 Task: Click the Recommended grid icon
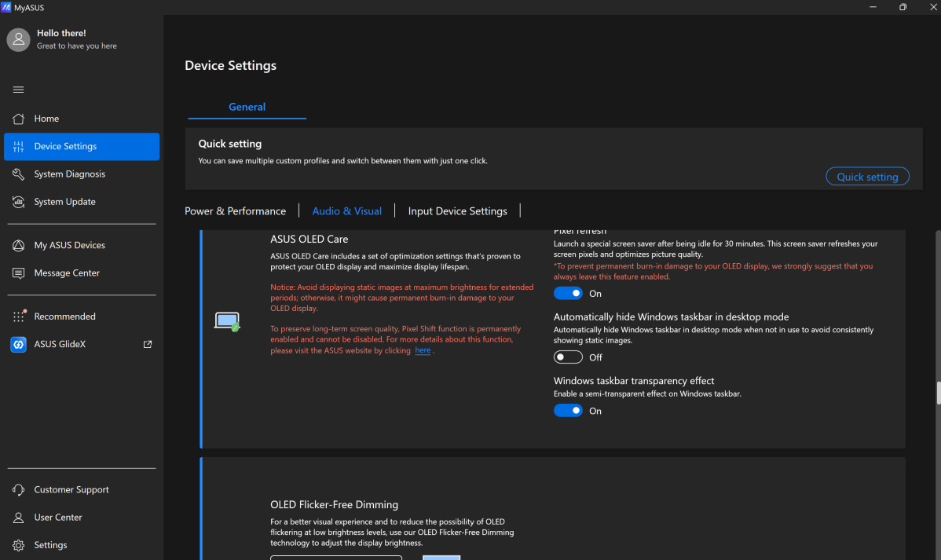(x=19, y=317)
